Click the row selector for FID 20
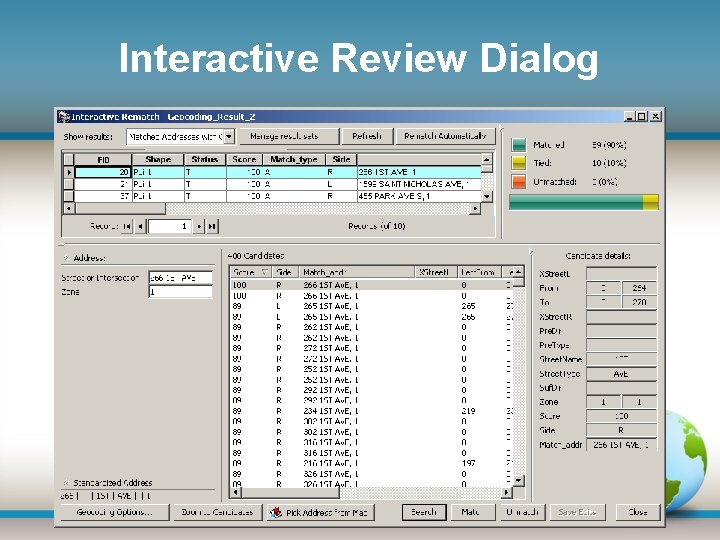The width and height of the screenshot is (720, 540). (69, 172)
